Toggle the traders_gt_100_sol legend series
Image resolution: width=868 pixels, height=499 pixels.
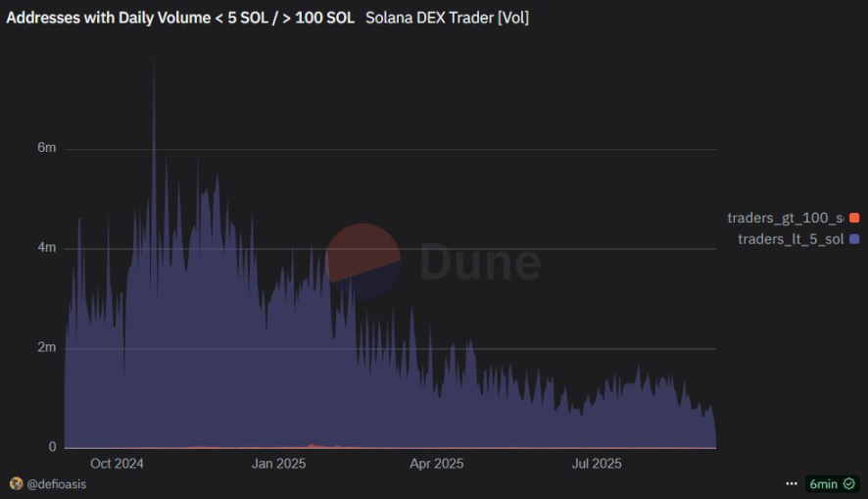(x=785, y=218)
